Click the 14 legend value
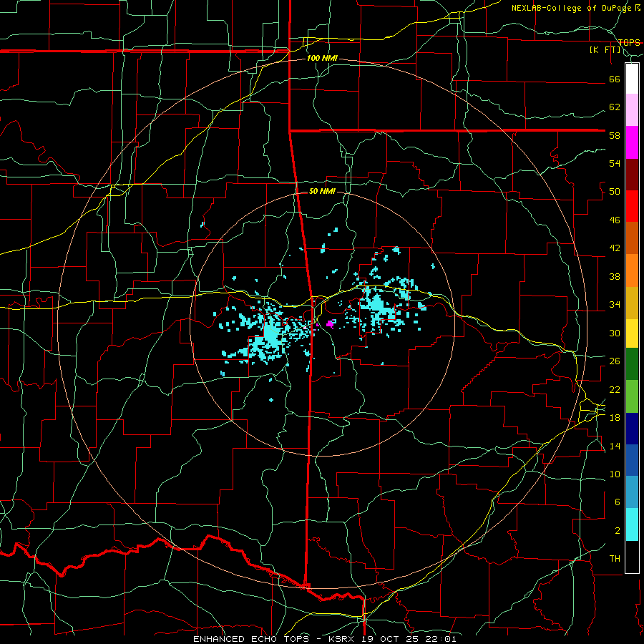 (615, 446)
